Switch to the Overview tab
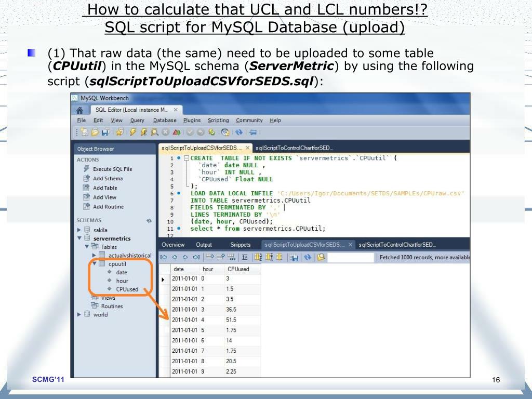 pyautogui.click(x=173, y=245)
